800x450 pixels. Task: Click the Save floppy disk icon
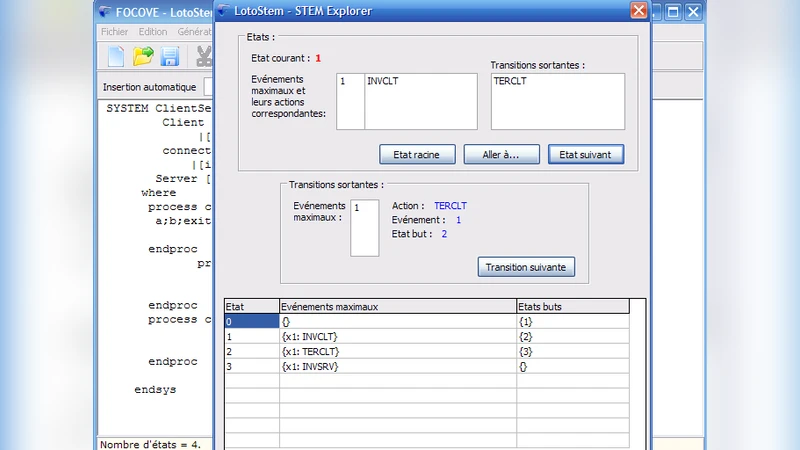pyautogui.click(x=170, y=56)
